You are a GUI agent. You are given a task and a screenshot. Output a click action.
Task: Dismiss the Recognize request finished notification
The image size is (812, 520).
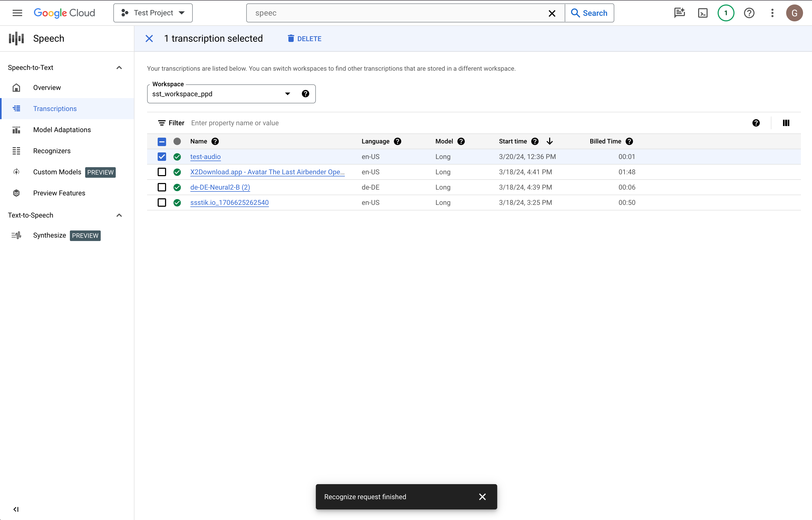(x=484, y=496)
